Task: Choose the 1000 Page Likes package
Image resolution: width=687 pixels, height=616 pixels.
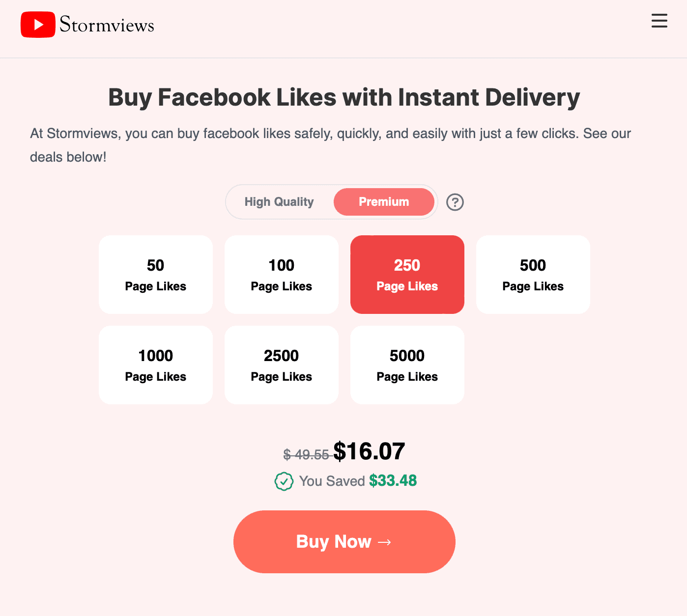Action: [x=156, y=365]
